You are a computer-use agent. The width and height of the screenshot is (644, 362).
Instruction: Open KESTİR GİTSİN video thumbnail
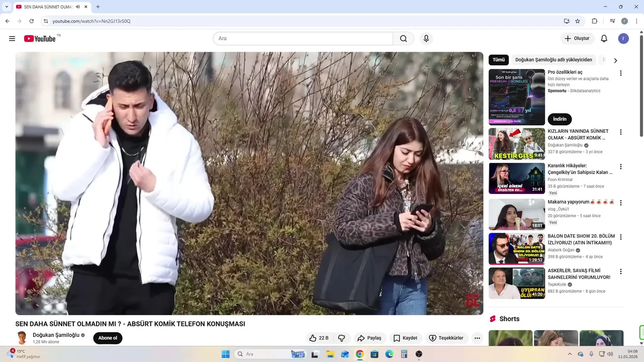pos(517,144)
